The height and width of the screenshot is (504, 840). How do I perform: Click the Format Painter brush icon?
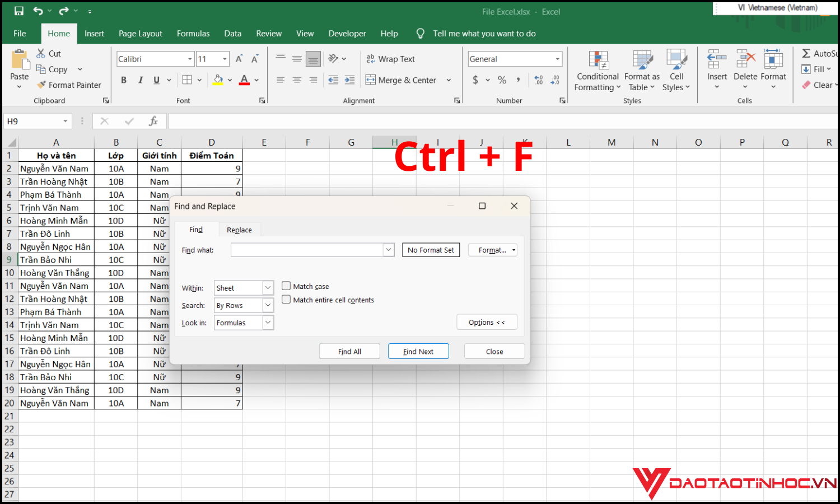41,85
